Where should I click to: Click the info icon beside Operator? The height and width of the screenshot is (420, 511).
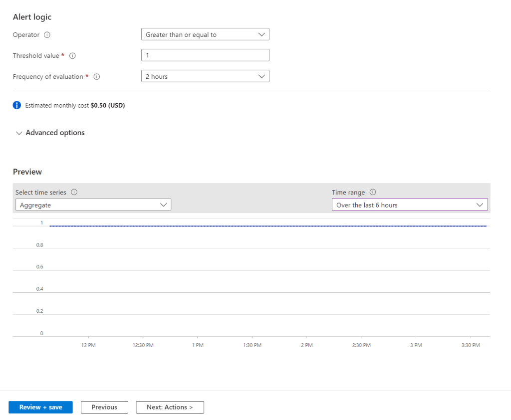(47, 35)
